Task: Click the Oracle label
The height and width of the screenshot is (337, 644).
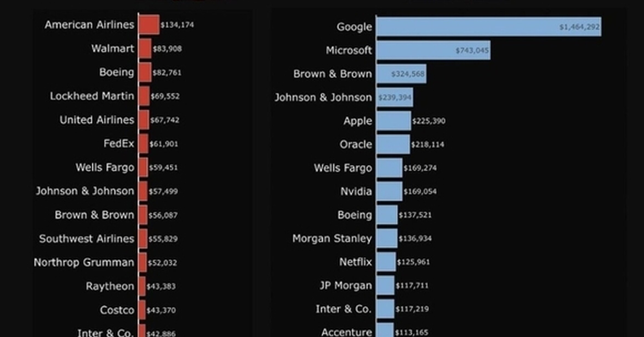Action: click(356, 144)
